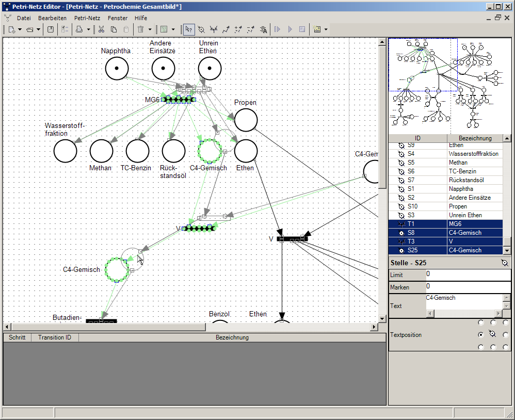Click the element list scrollbar thumb
This screenshot has height=420, width=515.
click(x=507, y=241)
